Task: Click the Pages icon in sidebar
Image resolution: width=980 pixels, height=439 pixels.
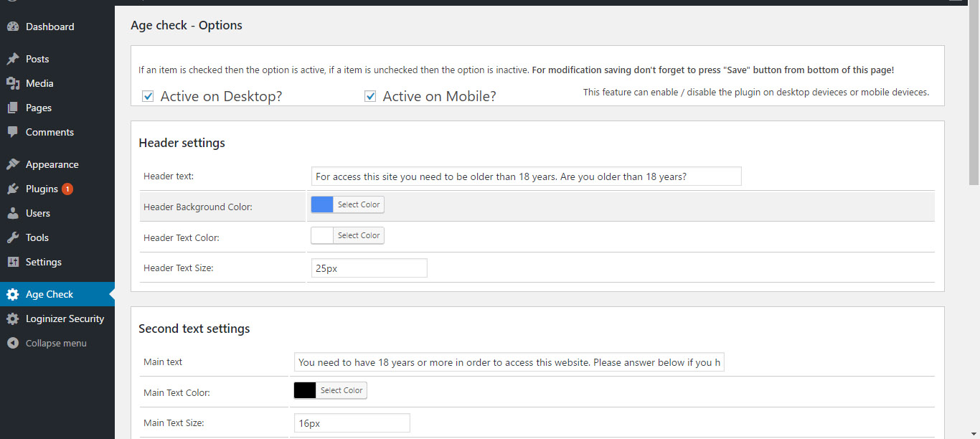Action: 13,108
